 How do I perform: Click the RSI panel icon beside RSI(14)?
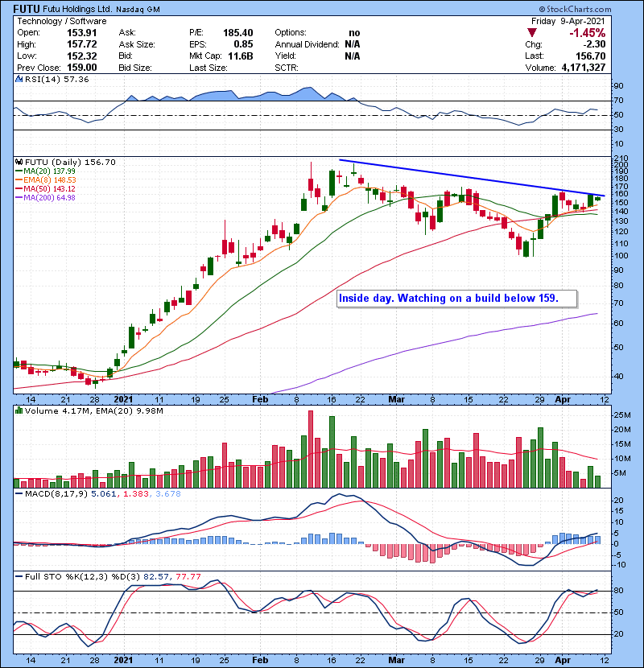(x=19, y=79)
